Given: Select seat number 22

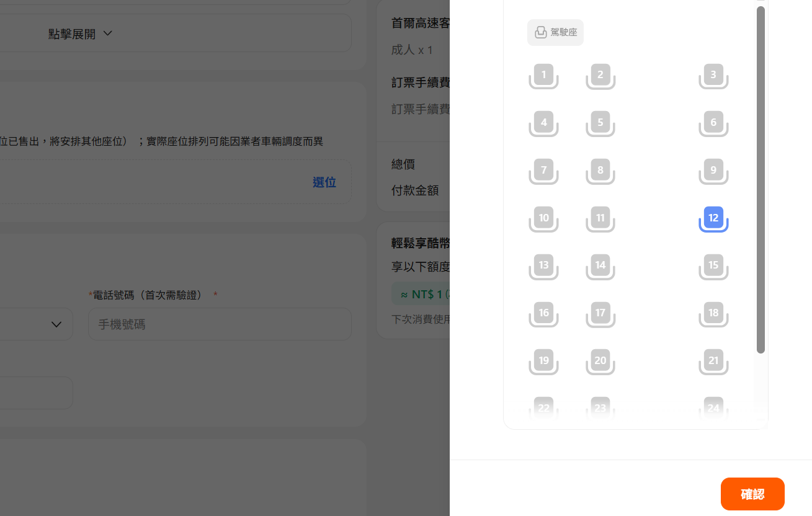Looking at the screenshot, I should pos(543,408).
